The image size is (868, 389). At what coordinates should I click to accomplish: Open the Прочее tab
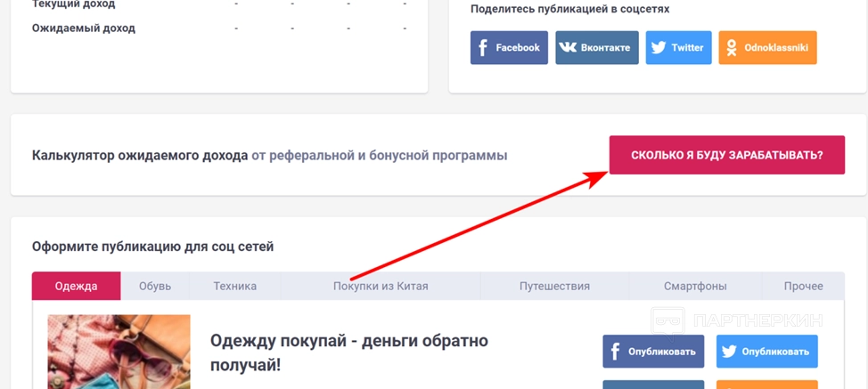point(803,287)
